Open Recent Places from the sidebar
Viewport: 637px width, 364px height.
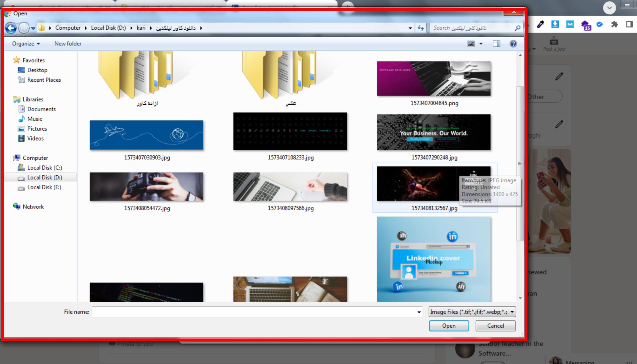[44, 80]
